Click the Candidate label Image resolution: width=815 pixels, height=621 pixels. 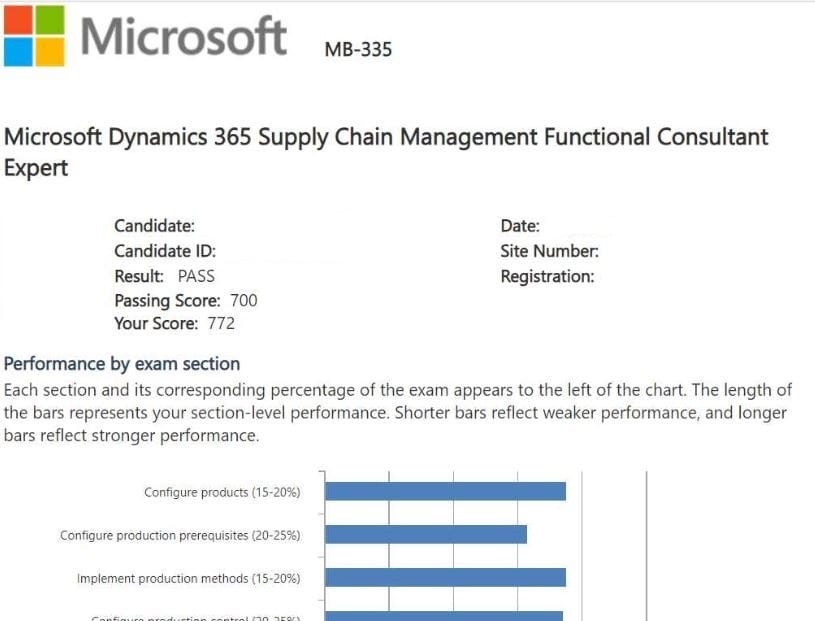154,226
